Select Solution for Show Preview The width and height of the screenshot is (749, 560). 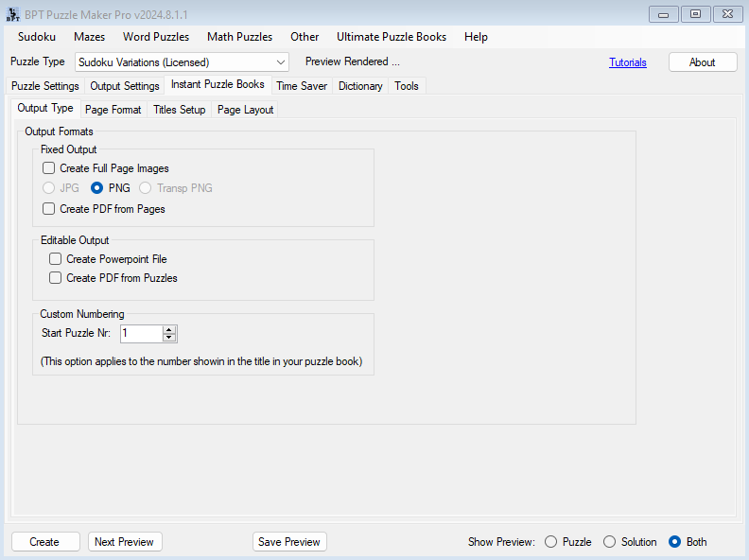tap(610, 542)
